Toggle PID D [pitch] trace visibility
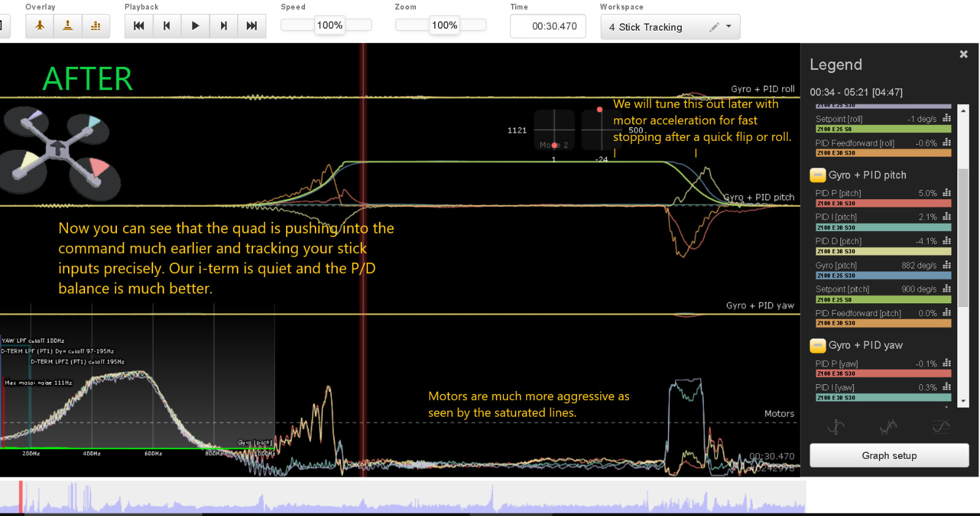The image size is (980, 516). click(x=838, y=241)
